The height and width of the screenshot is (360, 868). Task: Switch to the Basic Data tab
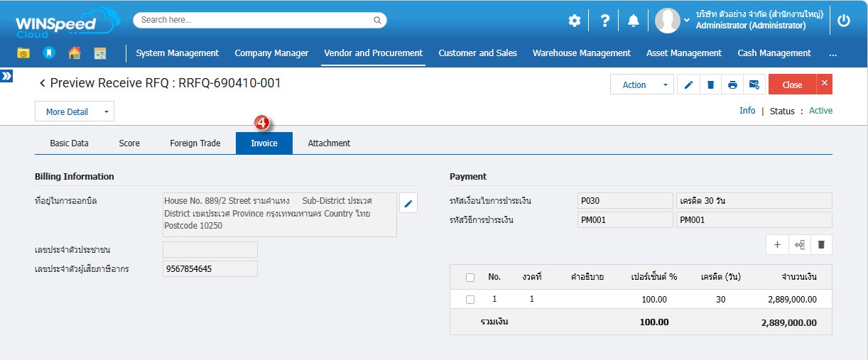69,143
